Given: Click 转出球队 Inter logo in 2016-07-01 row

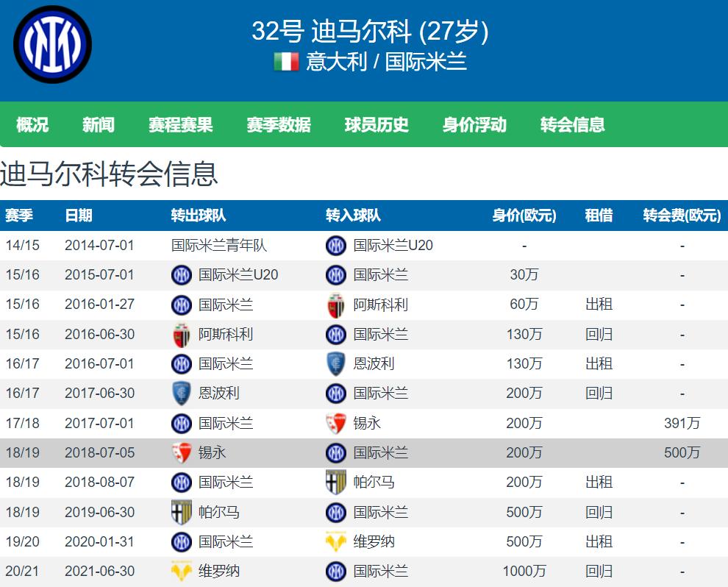Looking at the screenshot, I should tap(181, 363).
